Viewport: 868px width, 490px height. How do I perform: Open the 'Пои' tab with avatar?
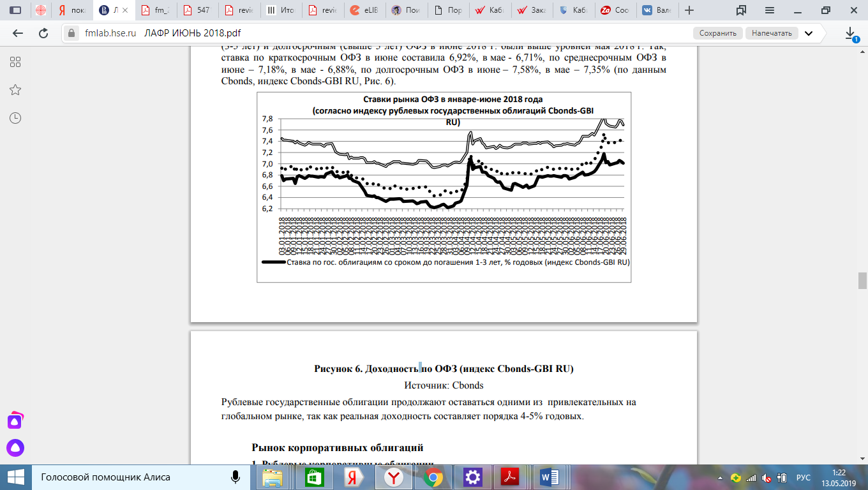coord(405,10)
